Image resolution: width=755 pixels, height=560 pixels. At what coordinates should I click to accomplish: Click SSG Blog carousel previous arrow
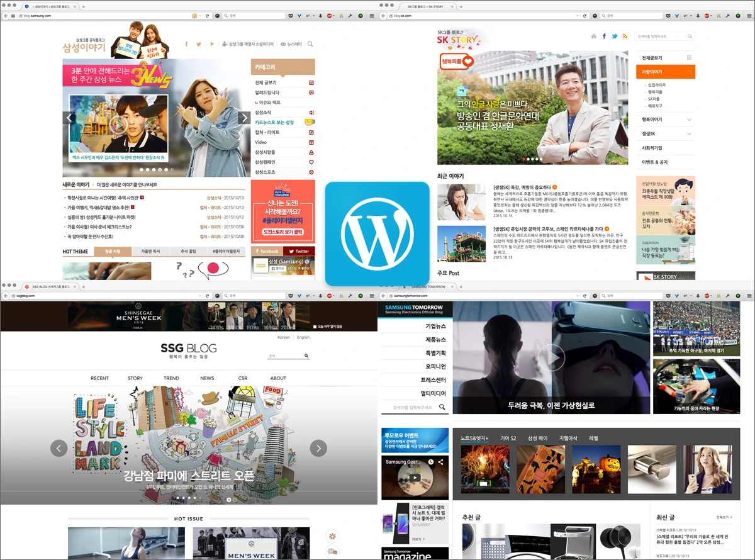pos(59,448)
